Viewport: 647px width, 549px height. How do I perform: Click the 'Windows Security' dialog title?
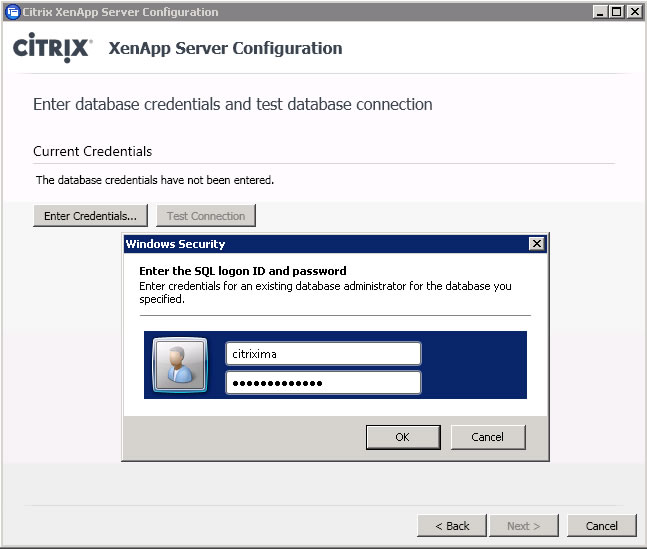[175, 244]
